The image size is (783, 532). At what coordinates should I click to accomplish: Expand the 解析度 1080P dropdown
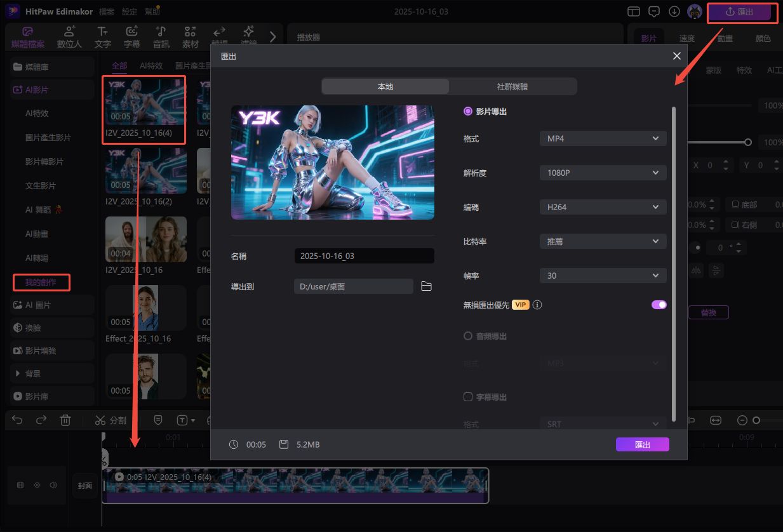(603, 173)
